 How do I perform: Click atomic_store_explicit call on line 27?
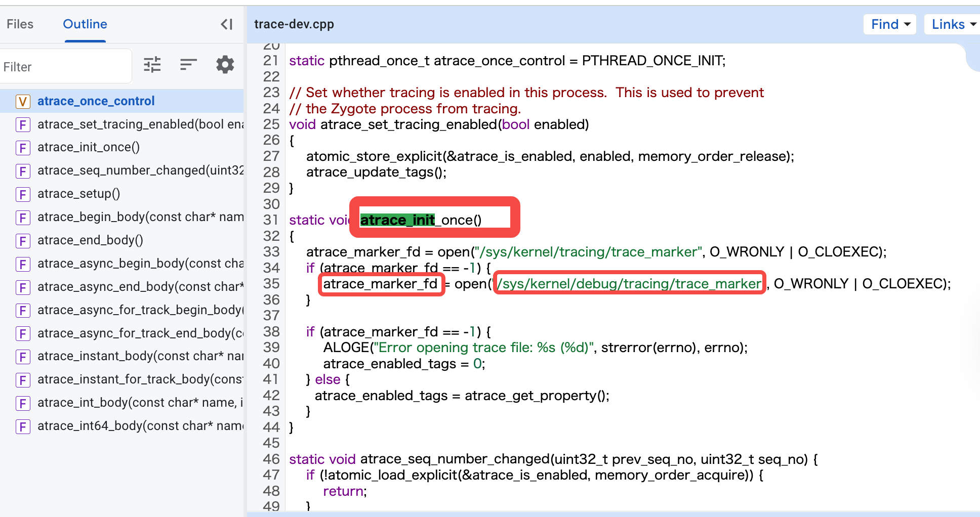(x=374, y=156)
